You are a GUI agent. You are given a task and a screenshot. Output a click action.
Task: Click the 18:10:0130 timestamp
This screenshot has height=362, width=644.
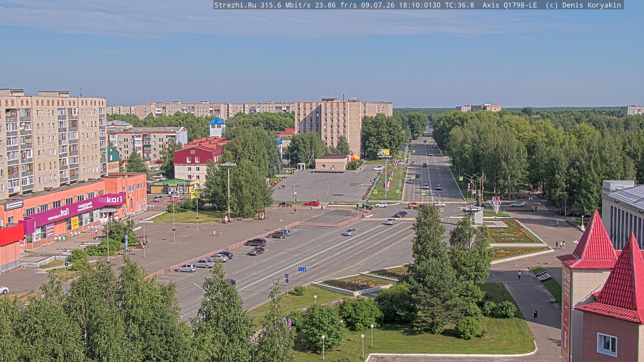(x=420, y=5)
